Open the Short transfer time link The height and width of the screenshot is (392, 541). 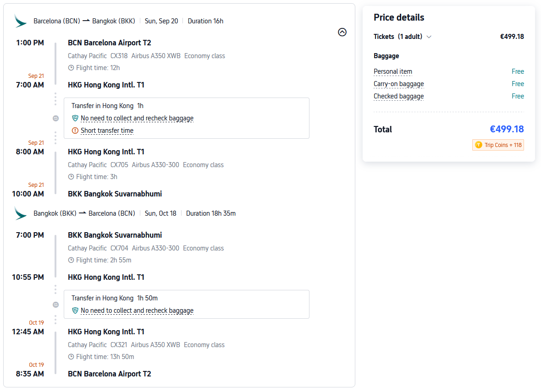point(107,131)
